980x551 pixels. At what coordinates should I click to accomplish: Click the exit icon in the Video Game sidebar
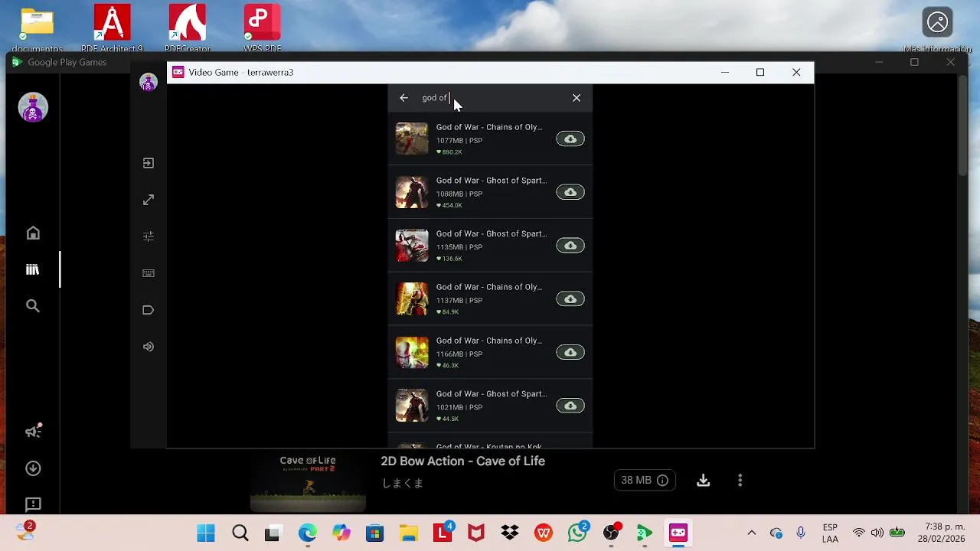149,163
